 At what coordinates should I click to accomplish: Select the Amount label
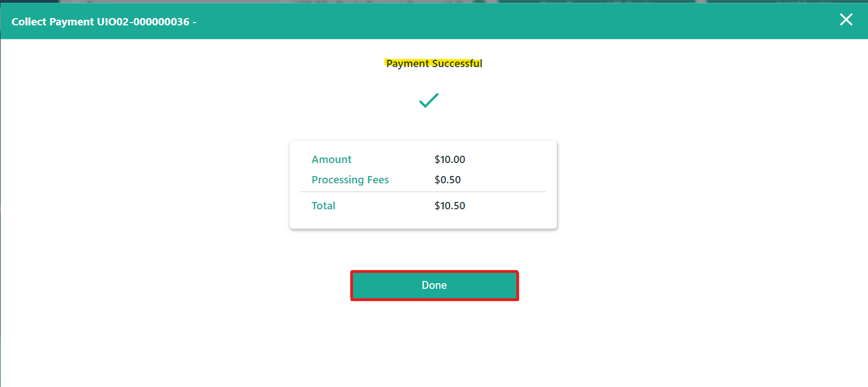332,160
